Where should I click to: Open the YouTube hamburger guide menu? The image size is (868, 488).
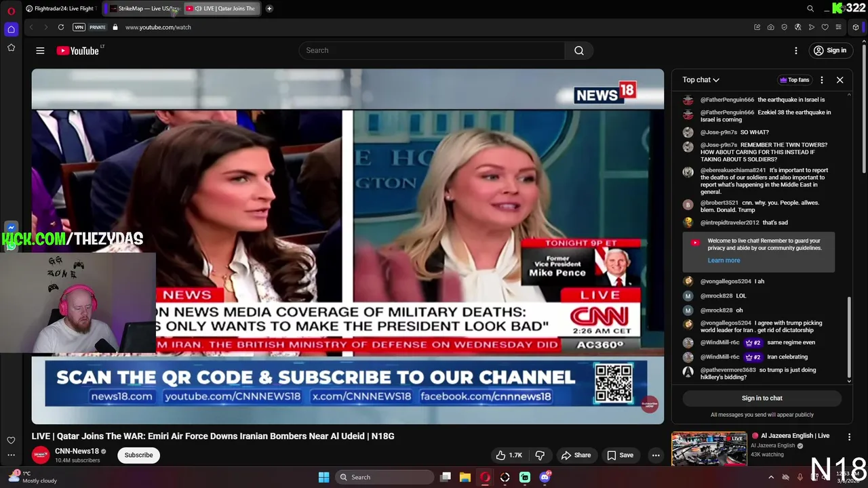point(40,50)
